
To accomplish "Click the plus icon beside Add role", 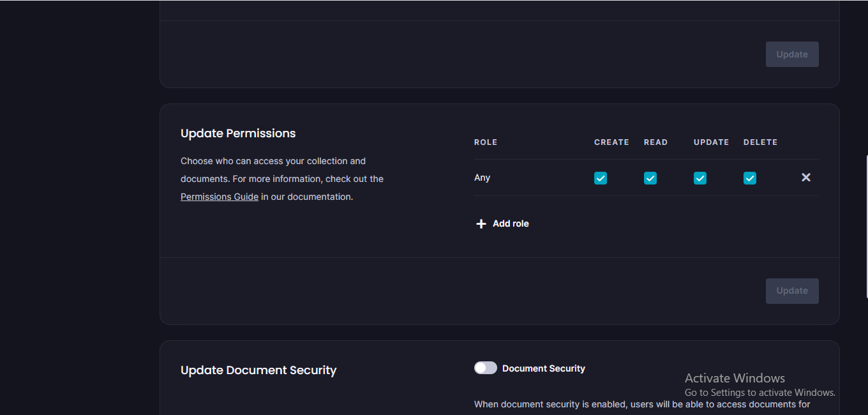I will tap(481, 224).
